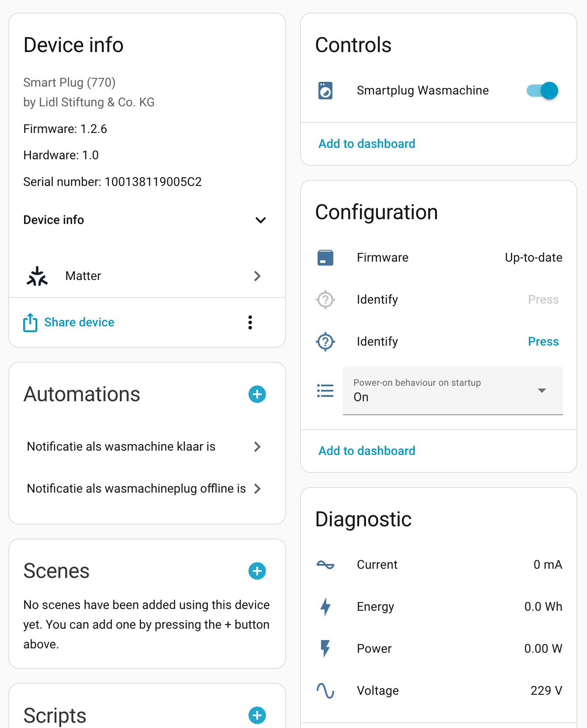Image resolution: width=587 pixels, height=728 pixels.
Task: Add a new automation with plus icon
Action: (x=257, y=394)
